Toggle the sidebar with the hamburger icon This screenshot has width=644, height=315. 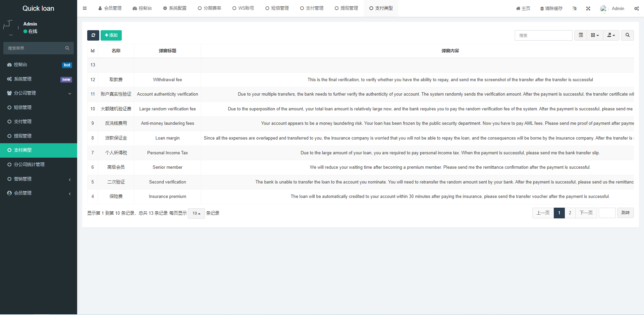[x=85, y=8]
